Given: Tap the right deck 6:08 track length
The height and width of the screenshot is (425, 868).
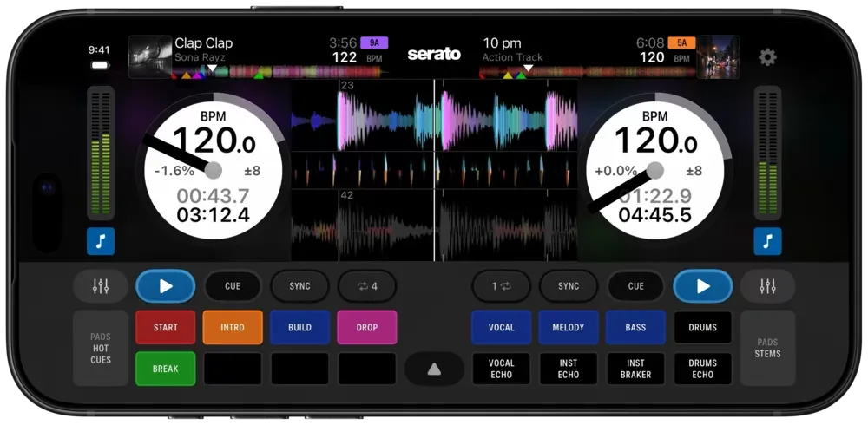Looking at the screenshot, I should click(650, 43).
